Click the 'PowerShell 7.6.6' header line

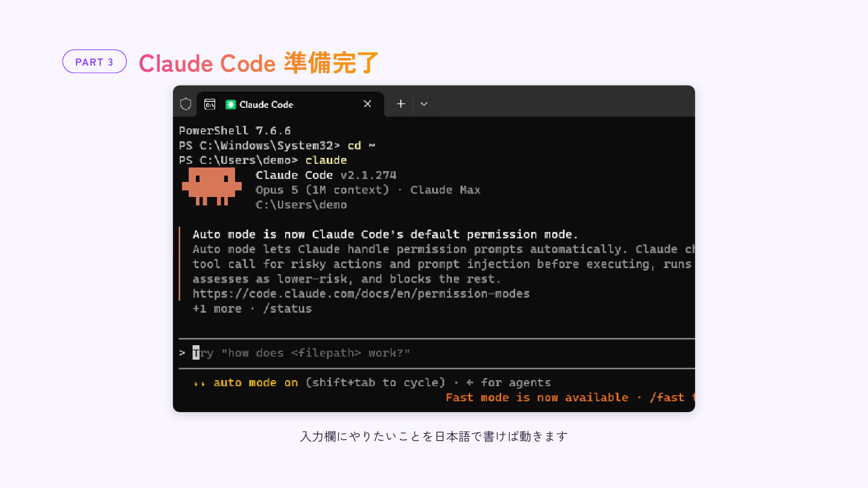[235, 131]
